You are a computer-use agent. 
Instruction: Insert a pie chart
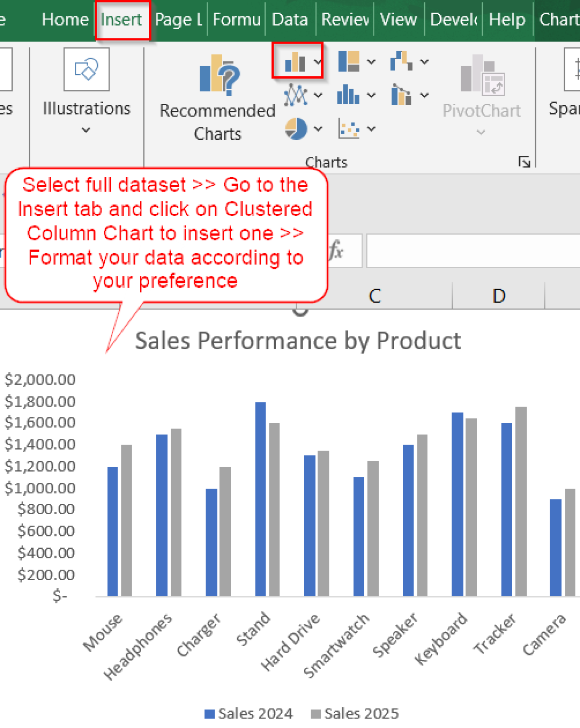[x=296, y=128]
